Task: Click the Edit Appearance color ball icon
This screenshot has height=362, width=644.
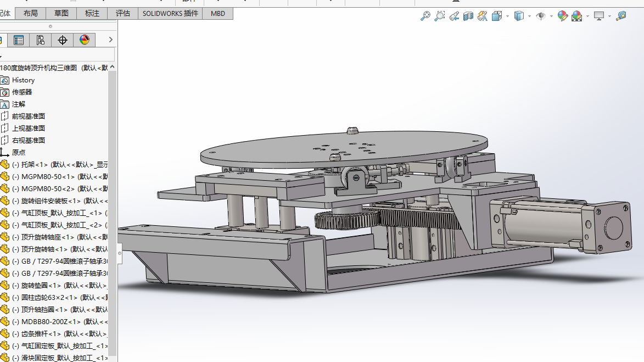Action: click(562, 16)
